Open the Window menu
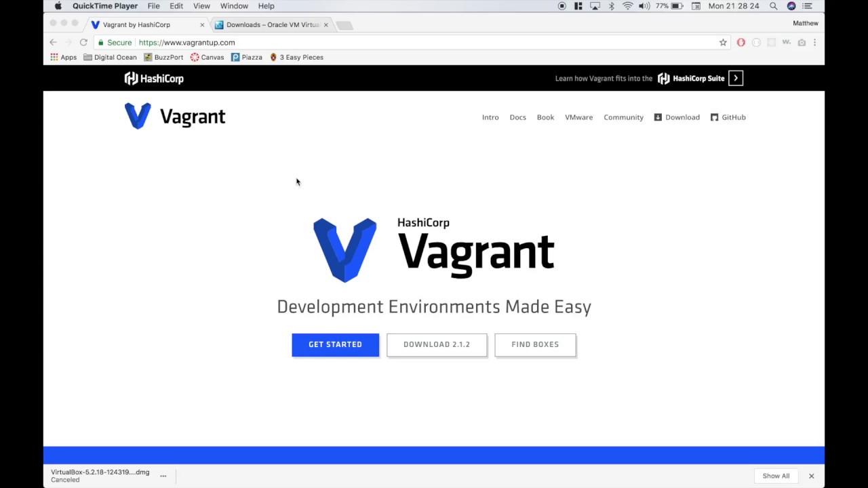The image size is (868, 488). [234, 6]
